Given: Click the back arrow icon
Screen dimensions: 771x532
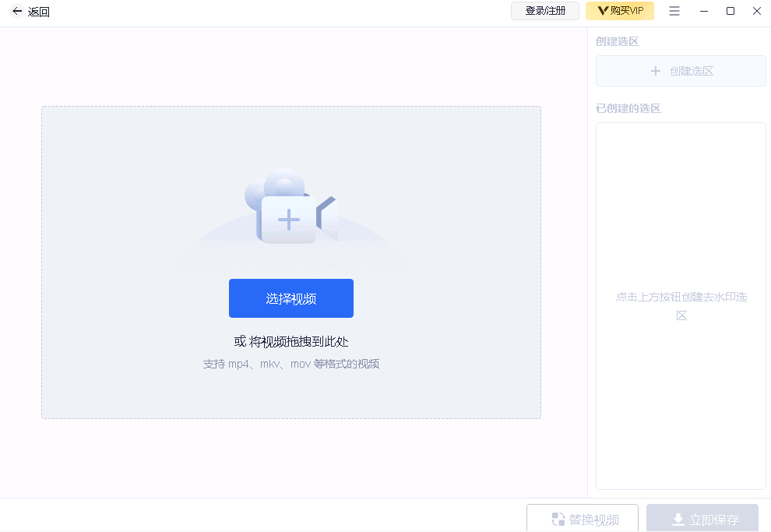Looking at the screenshot, I should click(x=17, y=11).
